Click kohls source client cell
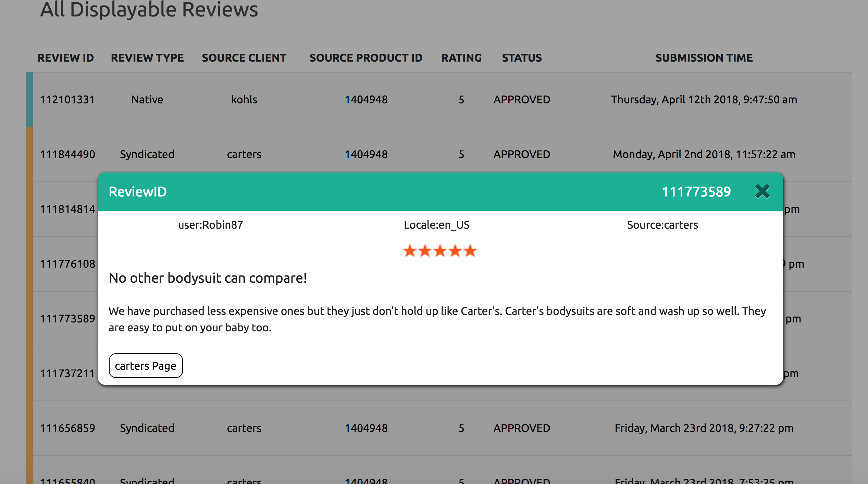 tap(244, 100)
